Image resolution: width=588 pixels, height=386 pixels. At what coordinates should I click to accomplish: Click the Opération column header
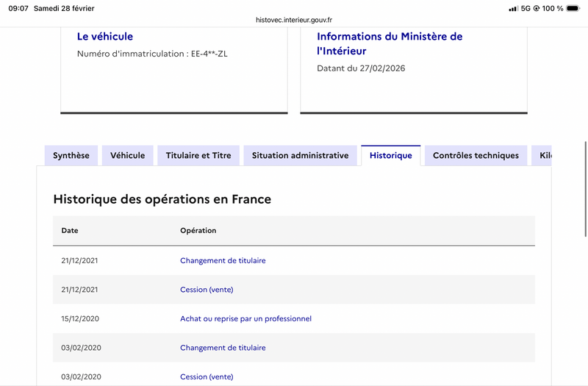(198, 230)
